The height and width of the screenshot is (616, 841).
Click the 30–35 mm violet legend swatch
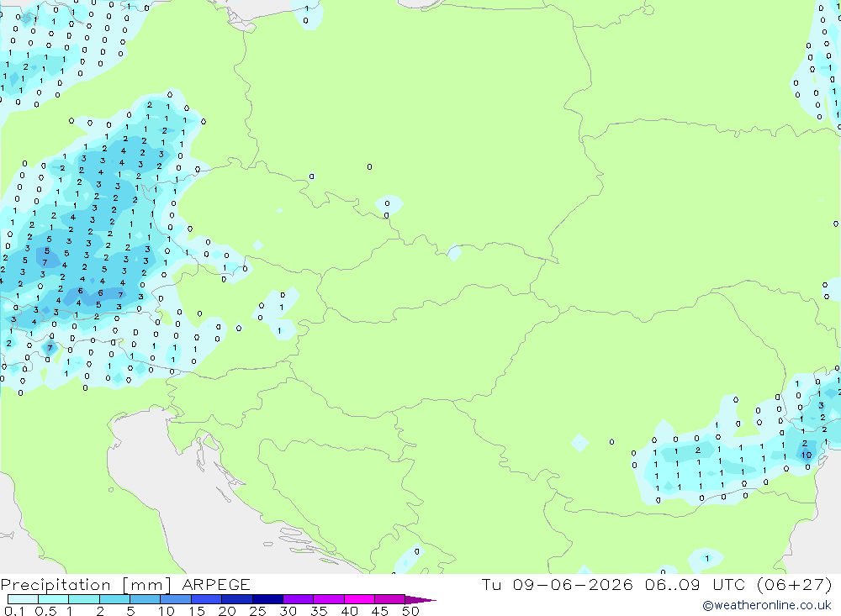[298, 599]
